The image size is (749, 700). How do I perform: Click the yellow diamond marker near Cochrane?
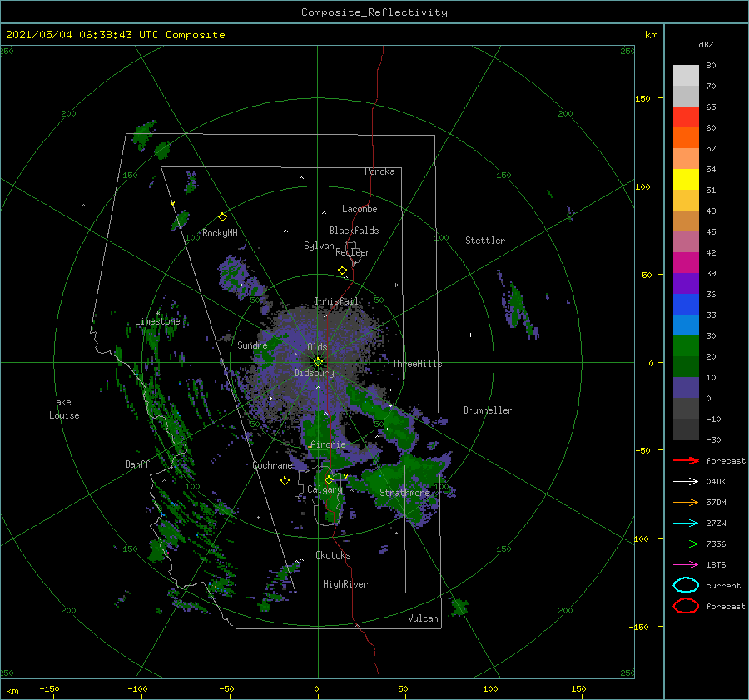[x=285, y=481]
